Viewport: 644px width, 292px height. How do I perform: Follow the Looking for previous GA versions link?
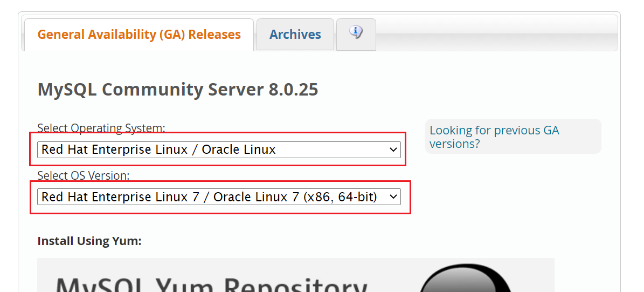494,137
